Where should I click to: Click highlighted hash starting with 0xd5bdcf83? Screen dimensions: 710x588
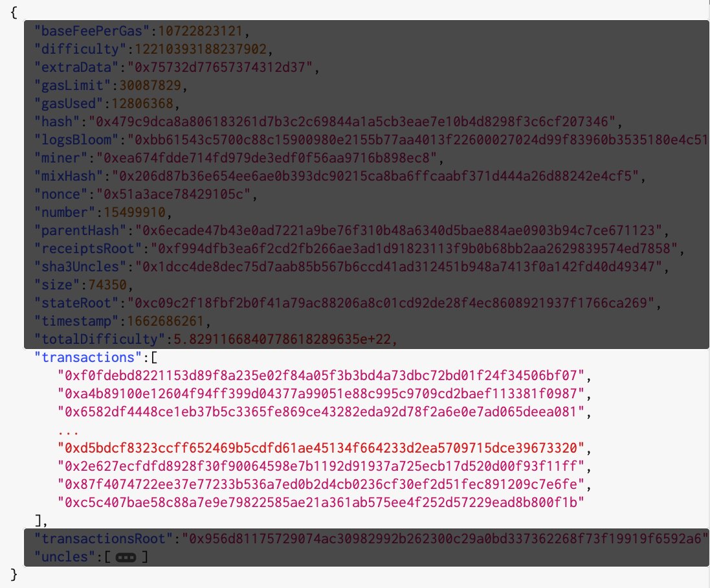pyautogui.click(x=321, y=448)
